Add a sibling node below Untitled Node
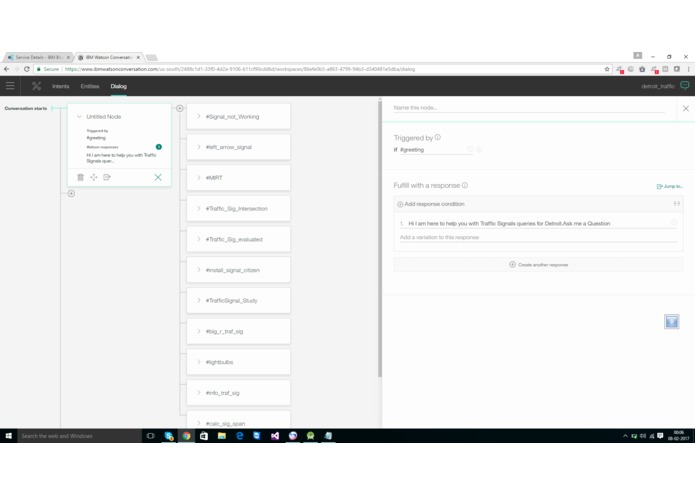Viewport: 695px width, 494px height. click(x=71, y=193)
